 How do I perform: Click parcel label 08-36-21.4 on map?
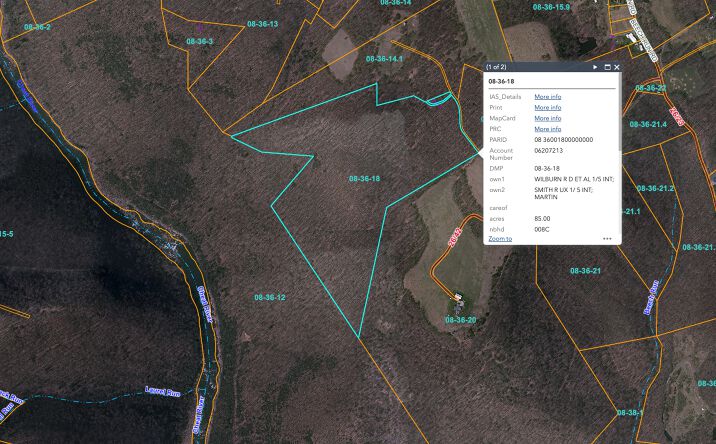click(648, 124)
